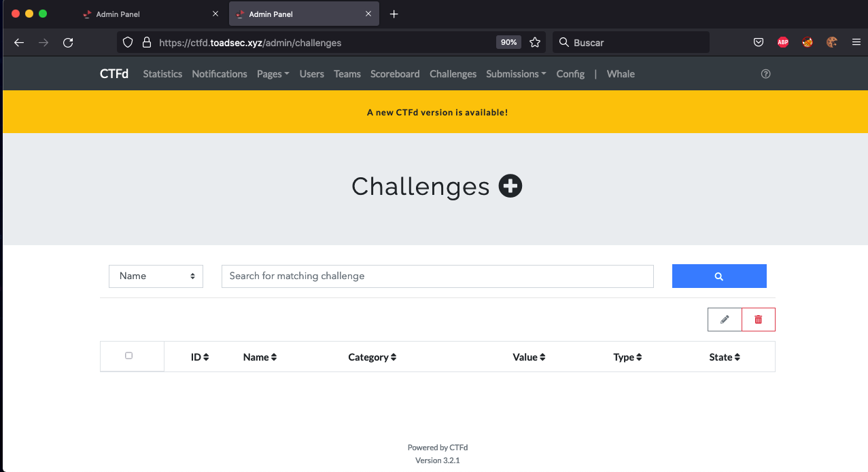The image size is (868, 472).
Task: Click the blue magnifier search button
Action: (x=719, y=276)
